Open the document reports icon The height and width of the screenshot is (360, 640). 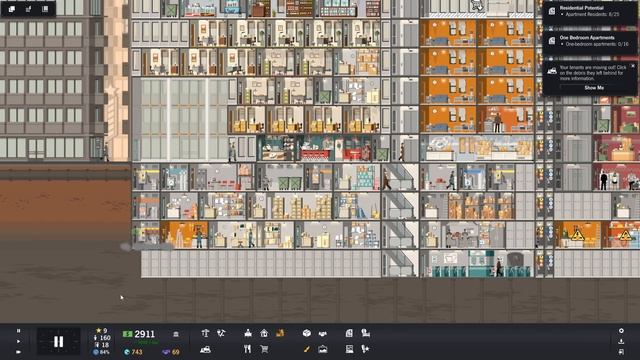click(349, 333)
